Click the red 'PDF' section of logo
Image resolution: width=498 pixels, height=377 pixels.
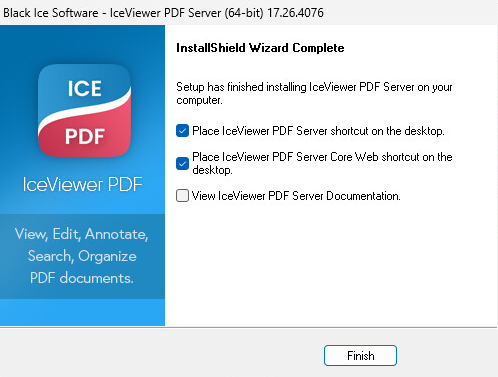coord(85,136)
